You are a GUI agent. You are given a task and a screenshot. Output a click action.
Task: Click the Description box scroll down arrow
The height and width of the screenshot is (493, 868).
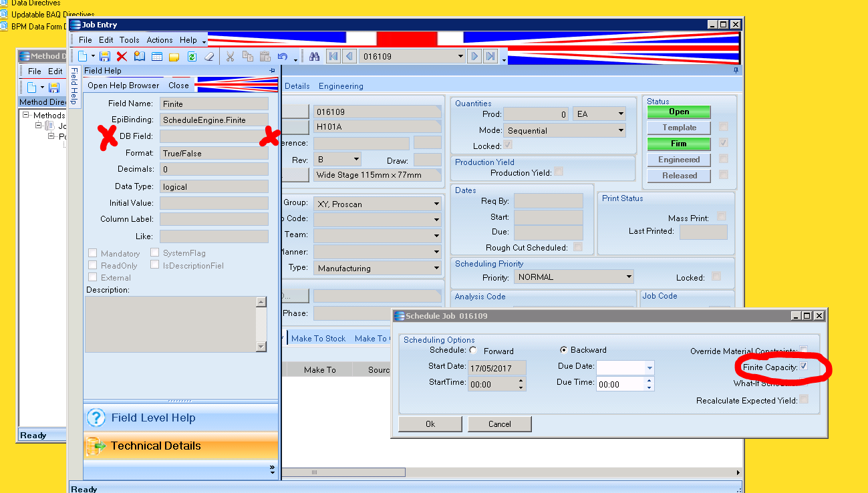tap(261, 346)
